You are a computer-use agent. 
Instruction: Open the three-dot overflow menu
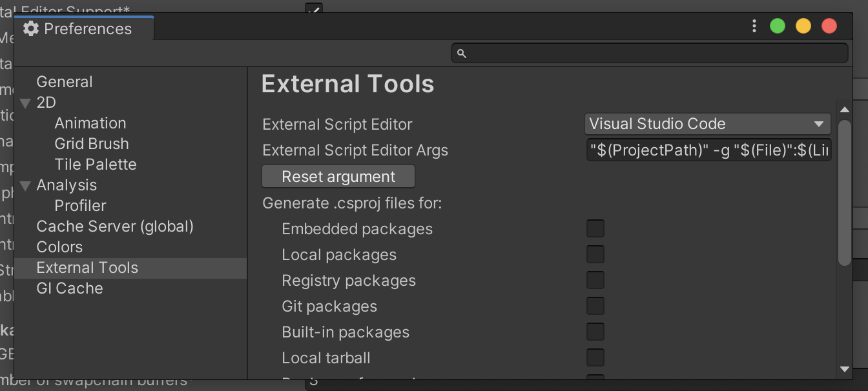754,26
